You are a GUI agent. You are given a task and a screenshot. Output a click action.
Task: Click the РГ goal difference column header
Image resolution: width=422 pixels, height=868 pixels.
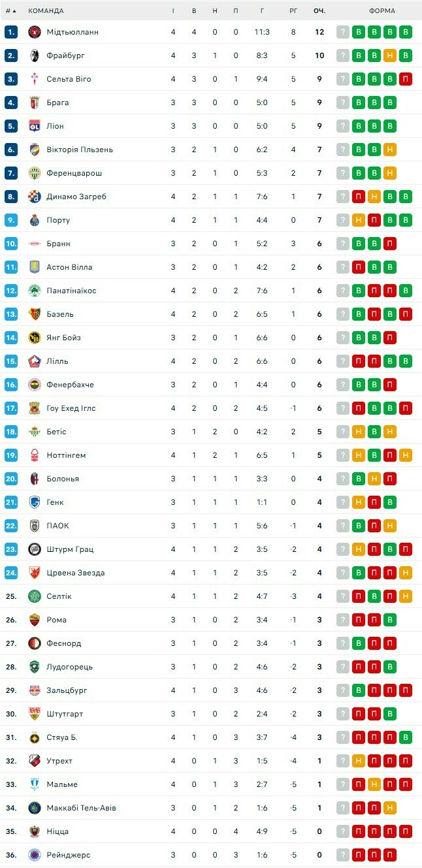[x=293, y=10]
